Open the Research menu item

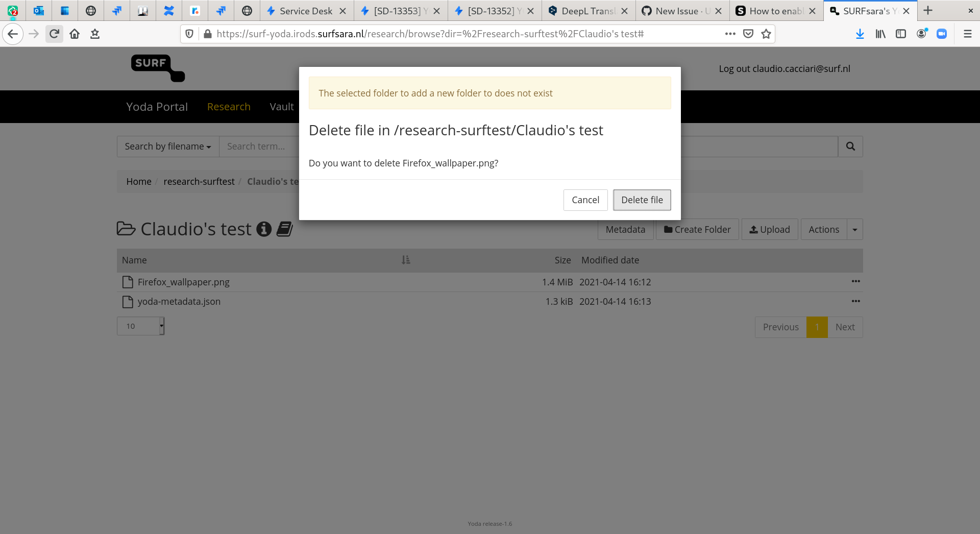click(x=229, y=107)
